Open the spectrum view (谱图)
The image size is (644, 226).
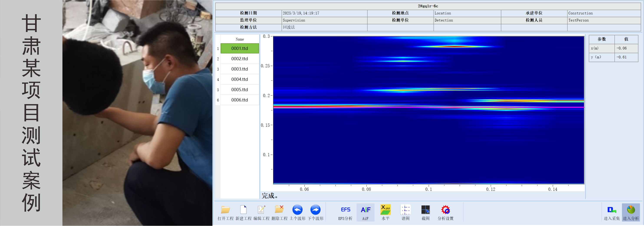[405, 210]
